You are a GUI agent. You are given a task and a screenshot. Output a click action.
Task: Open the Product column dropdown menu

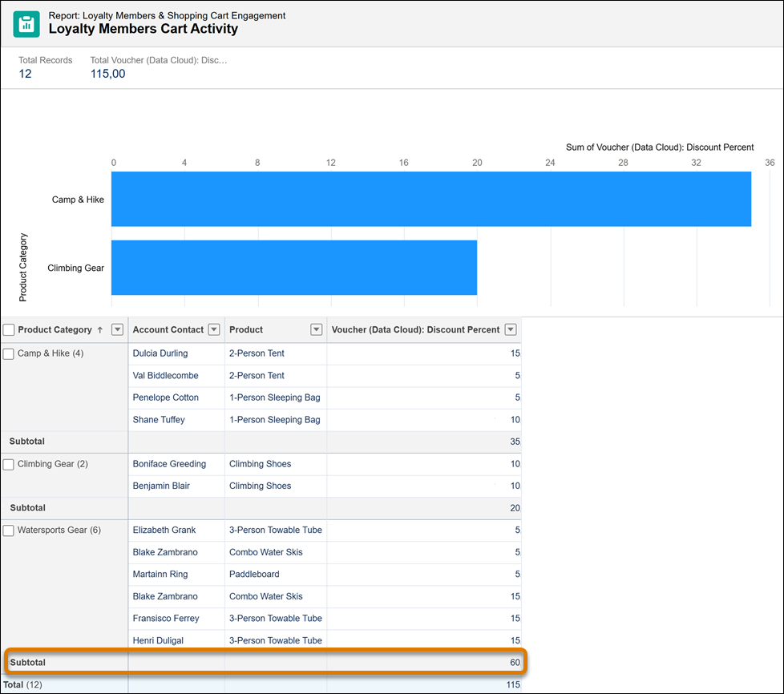coord(317,329)
